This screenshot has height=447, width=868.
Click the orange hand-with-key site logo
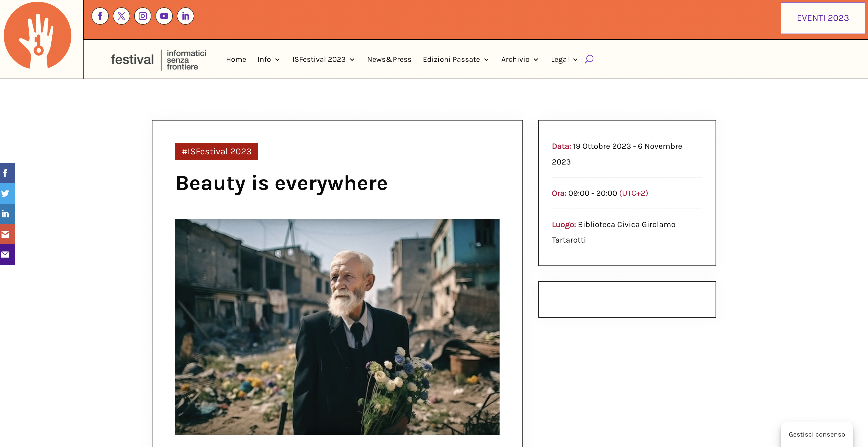pos(38,35)
